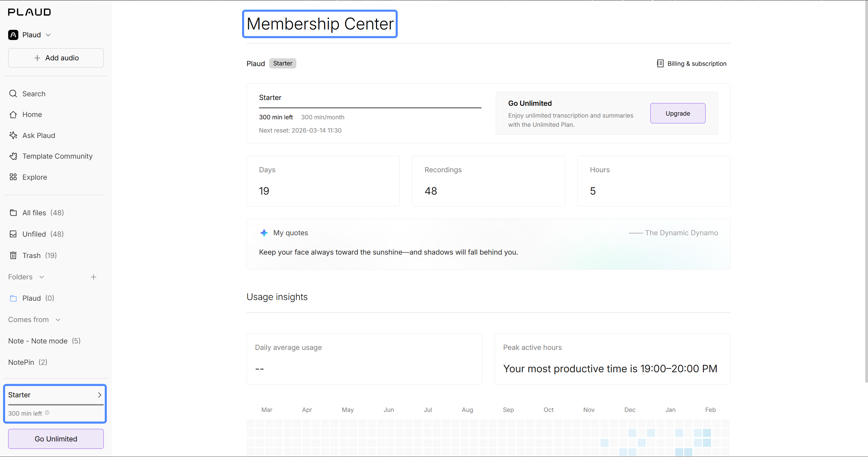Click The Dynamic Dynamo quote attribution
The height and width of the screenshot is (457, 868).
pos(673,233)
